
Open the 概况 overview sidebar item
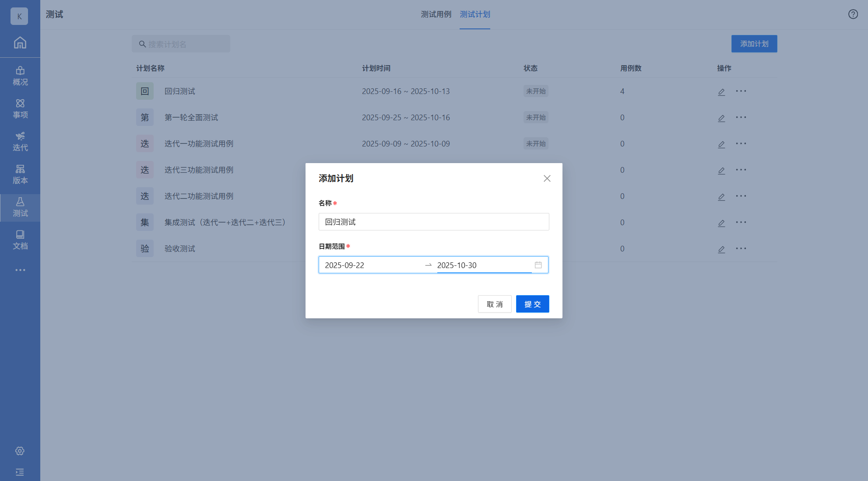coord(20,76)
